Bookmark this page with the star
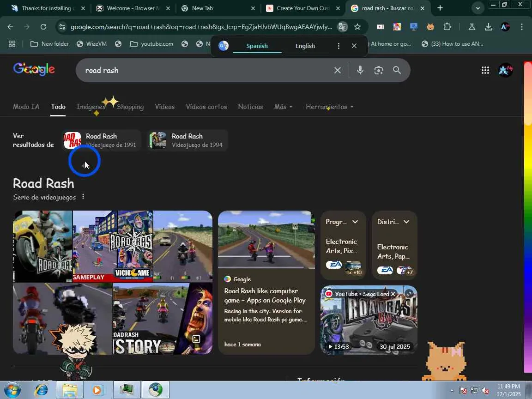This screenshot has height=399, width=532. [357, 27]
